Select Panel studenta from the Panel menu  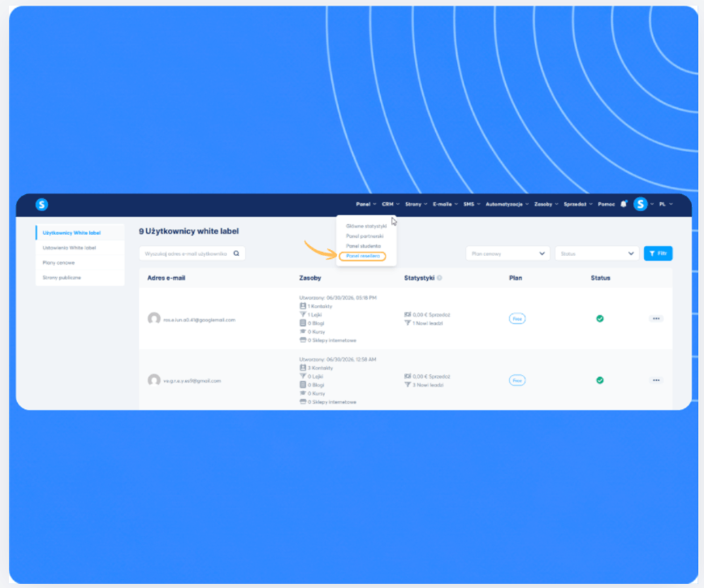pos(363,246)
